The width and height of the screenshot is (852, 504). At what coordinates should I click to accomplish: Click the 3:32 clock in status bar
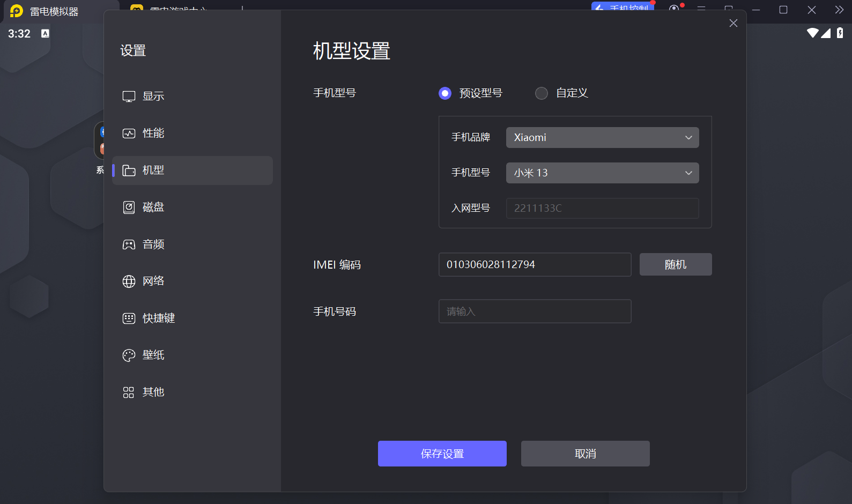[19, 34]
